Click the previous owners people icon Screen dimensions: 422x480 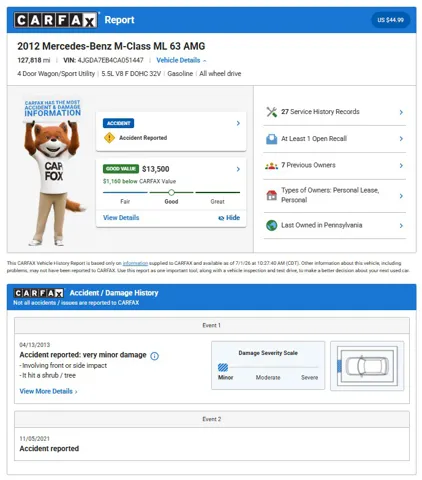272,166
